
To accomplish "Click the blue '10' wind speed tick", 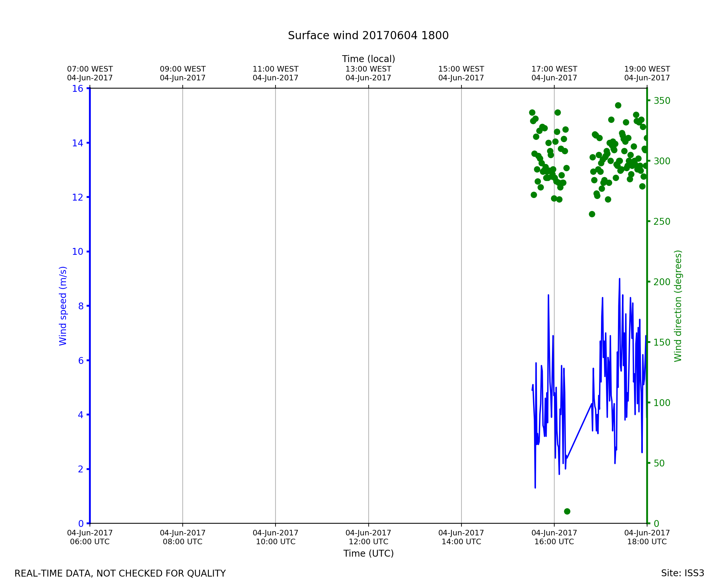I will (x=77, y=252).
